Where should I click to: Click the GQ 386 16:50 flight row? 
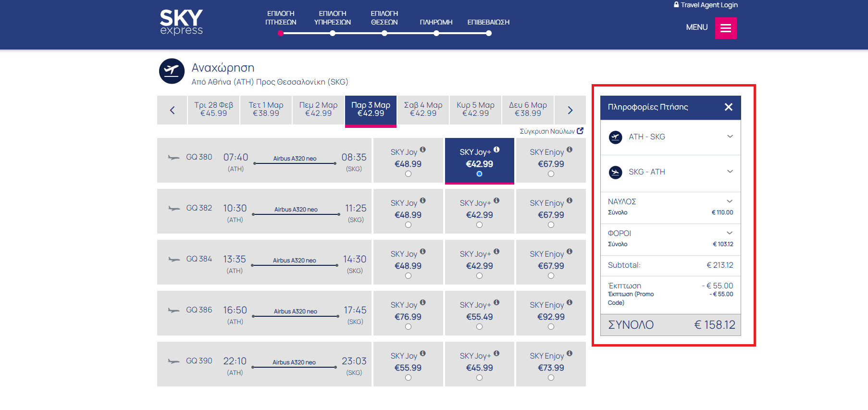[264, 313]
